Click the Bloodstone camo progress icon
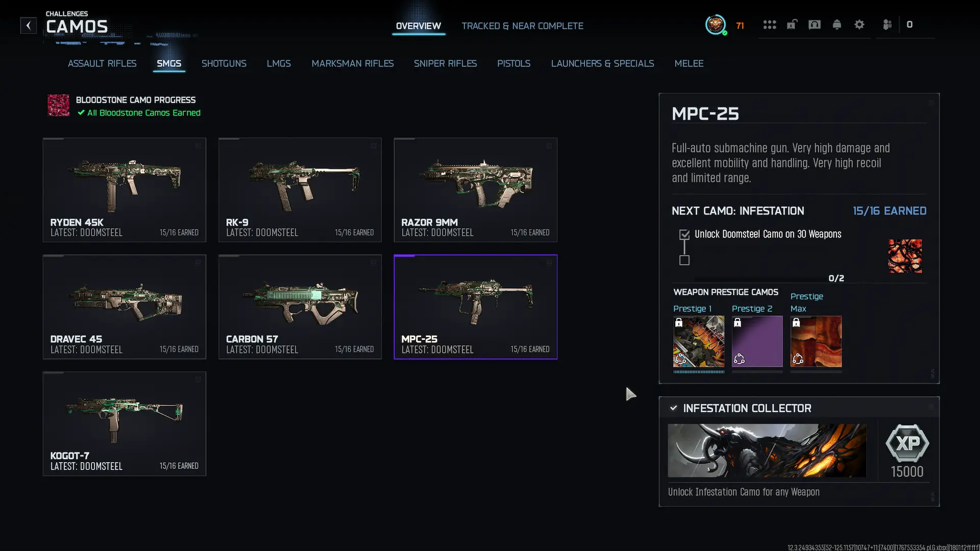This screenshot has width=980, height=551. (59, 105)
